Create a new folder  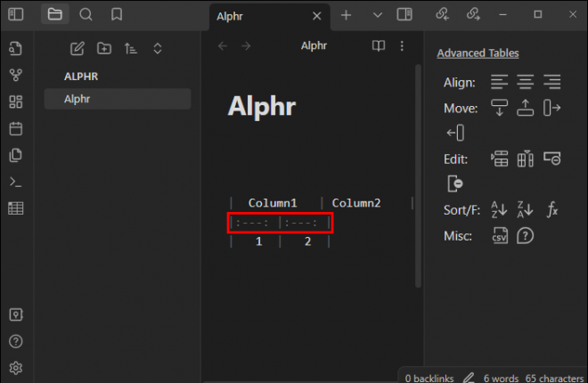tap(104, 48)
